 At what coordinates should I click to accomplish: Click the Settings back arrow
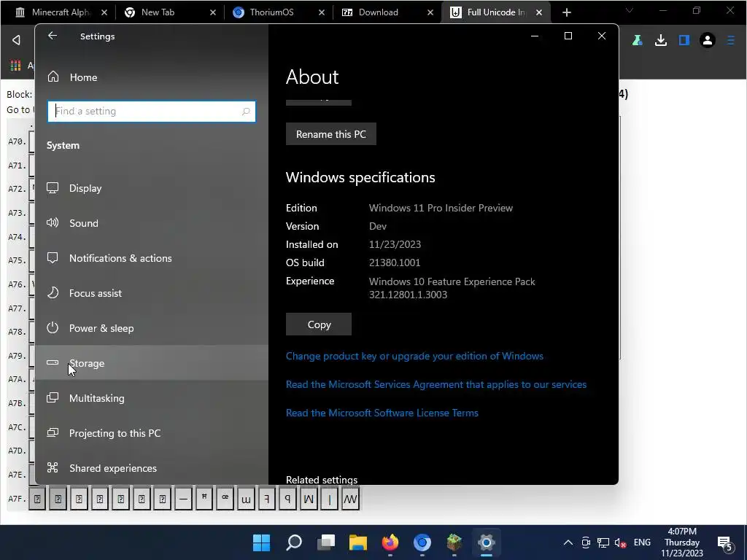click(53, 36)
